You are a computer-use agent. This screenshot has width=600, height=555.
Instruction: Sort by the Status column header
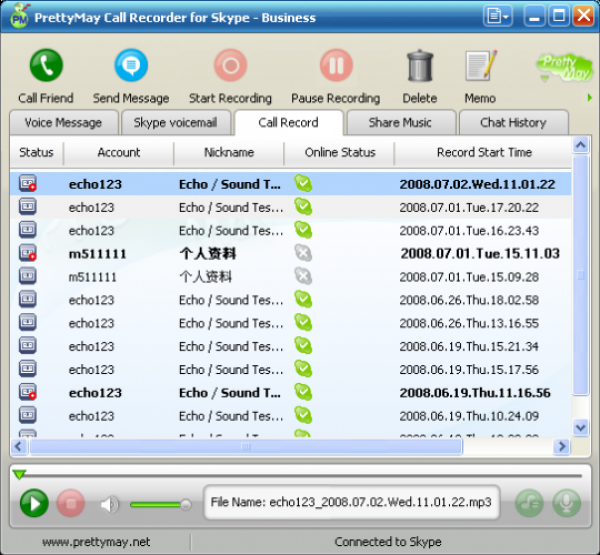click(x=36, y=152)
